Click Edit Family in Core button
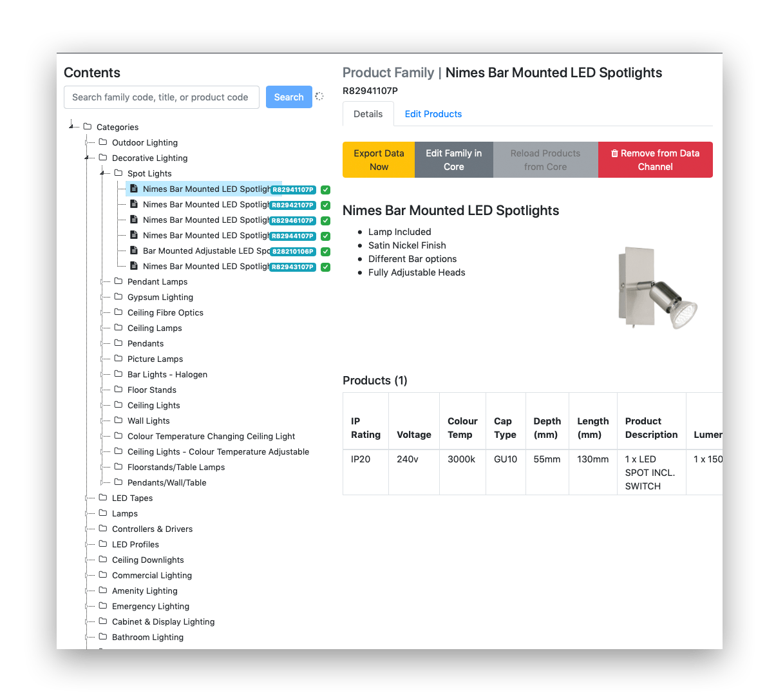 (454, 160)
